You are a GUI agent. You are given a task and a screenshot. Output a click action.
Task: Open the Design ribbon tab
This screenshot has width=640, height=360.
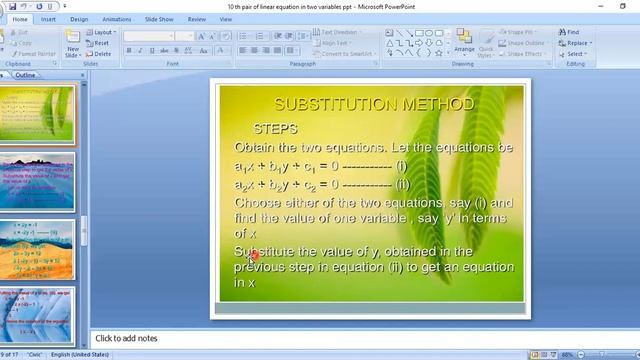point(79,19)
